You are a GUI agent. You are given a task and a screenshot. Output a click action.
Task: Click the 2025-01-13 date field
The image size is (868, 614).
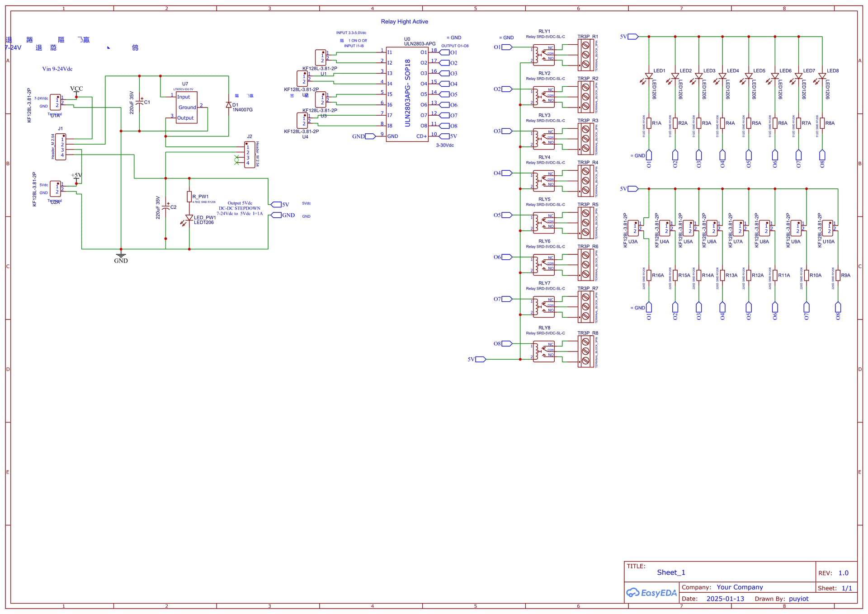(x=725, y=599)
